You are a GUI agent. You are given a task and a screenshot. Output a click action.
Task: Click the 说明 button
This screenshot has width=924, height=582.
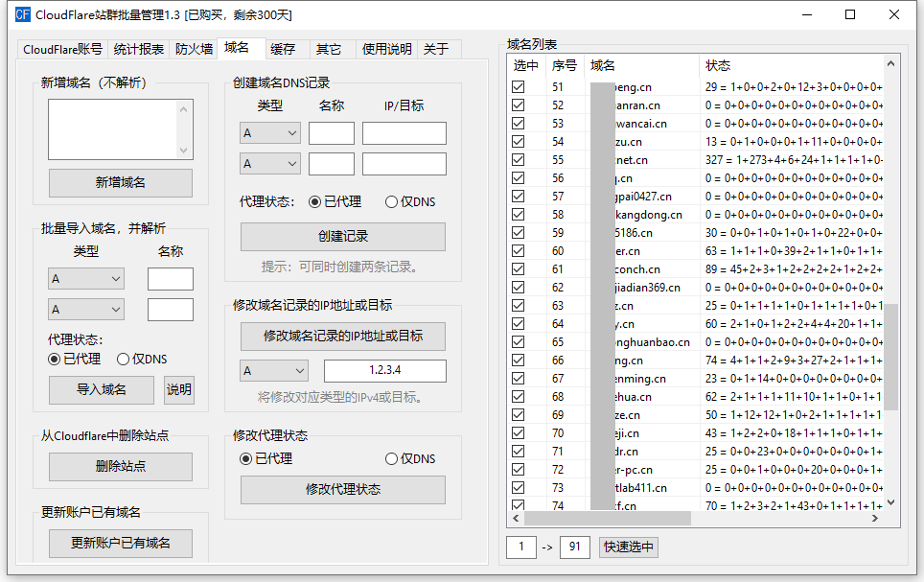pyautogui.click(x=178, y=390)
